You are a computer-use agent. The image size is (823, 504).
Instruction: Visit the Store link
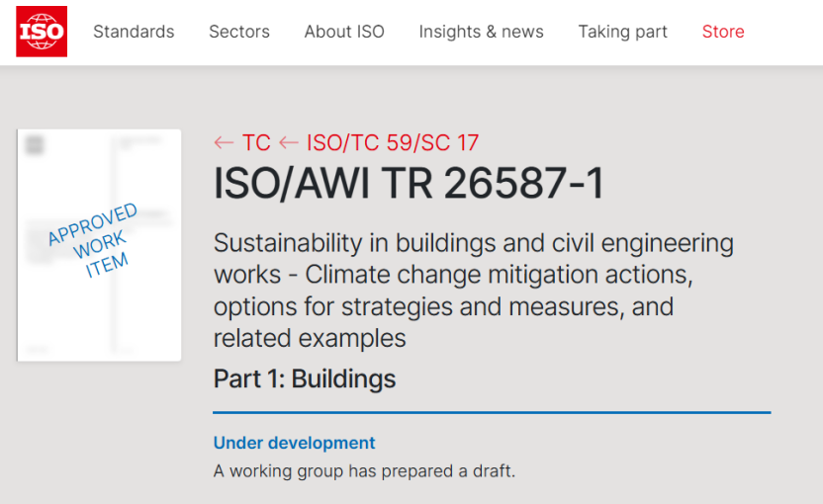(723, 32)
